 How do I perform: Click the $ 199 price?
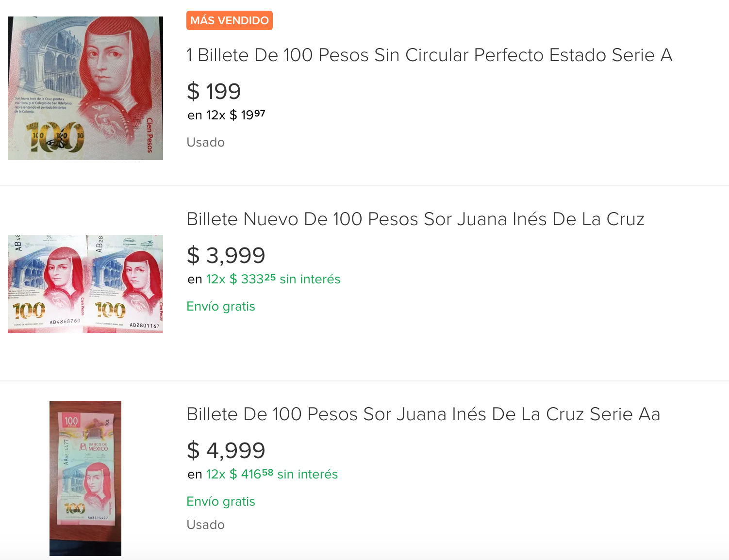pos(214,91)
